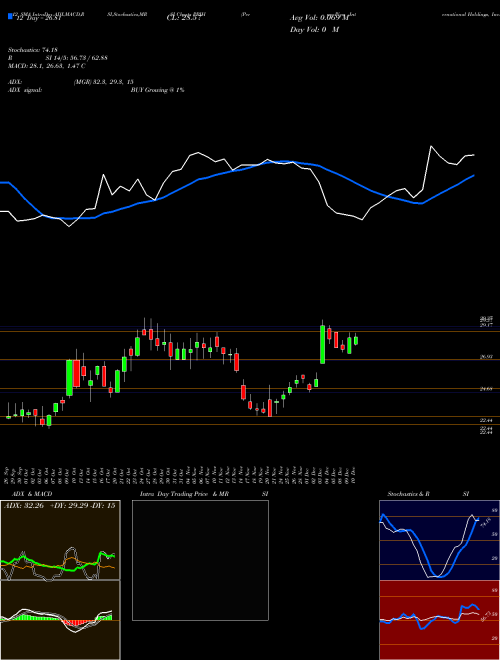Click the blue stochastics mini chart panel
Image resolution: width=500 pixels, height=660 pixels.
point(439,540)
